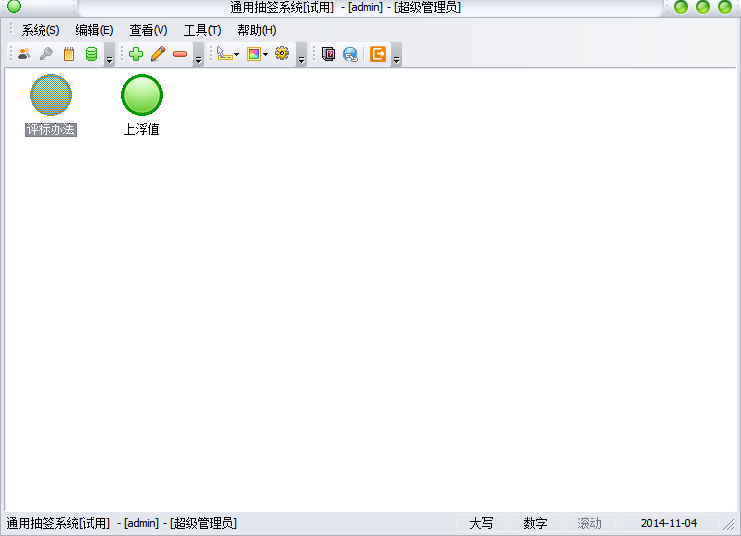Click the 数字 status bar indicator
741x536 pixels.
(535, 523)
